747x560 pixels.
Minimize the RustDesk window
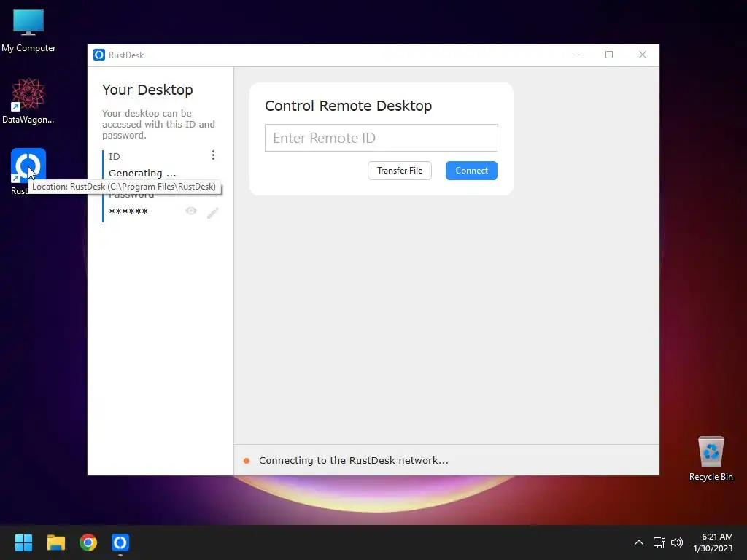576,55
